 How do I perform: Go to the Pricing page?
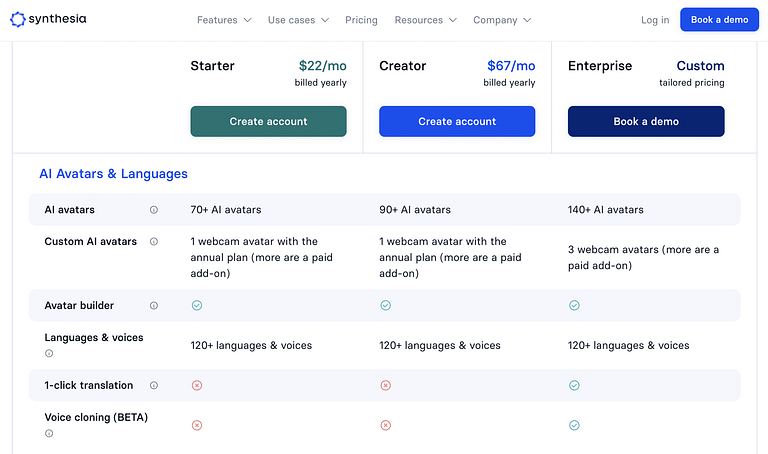361,20
